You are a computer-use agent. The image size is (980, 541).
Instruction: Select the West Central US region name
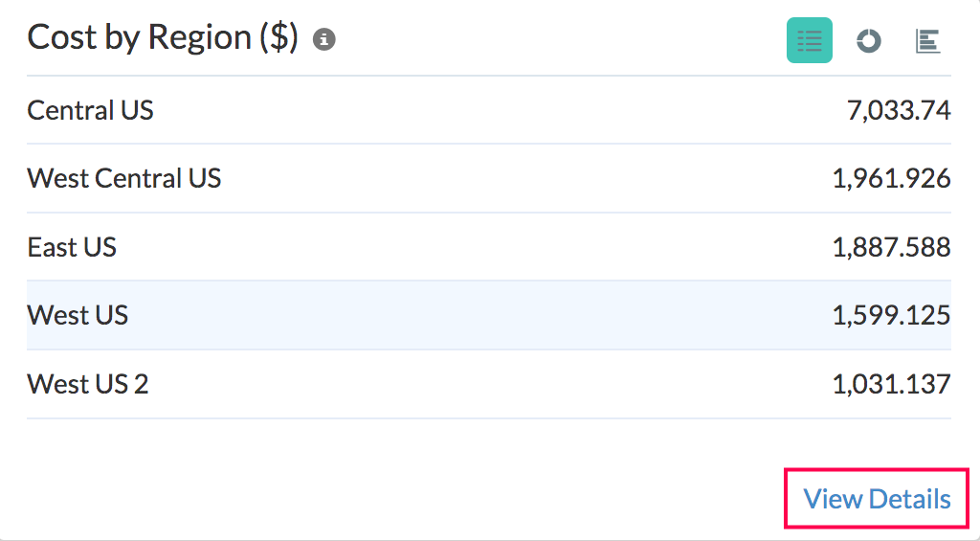124,178
